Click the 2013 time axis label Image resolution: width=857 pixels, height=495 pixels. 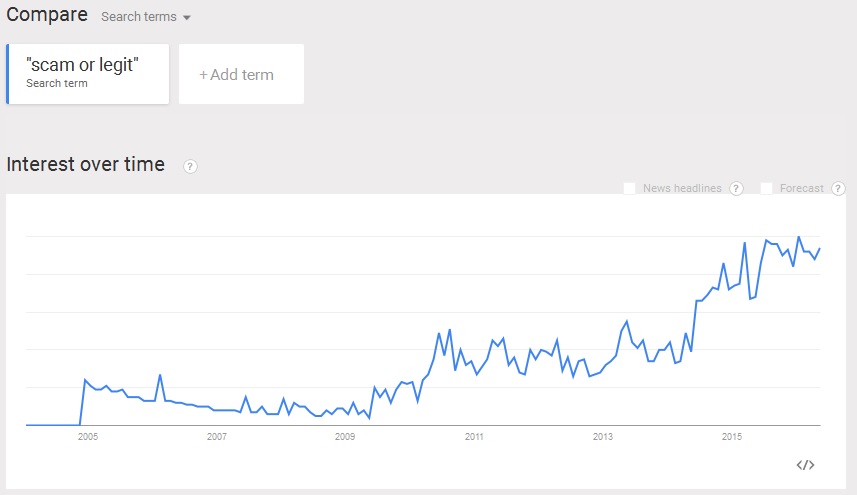(603, 437)
